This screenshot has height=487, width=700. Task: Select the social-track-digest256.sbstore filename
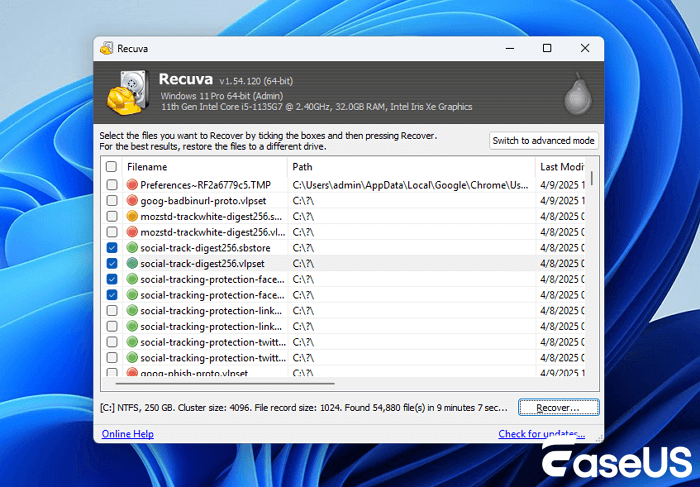205,248
